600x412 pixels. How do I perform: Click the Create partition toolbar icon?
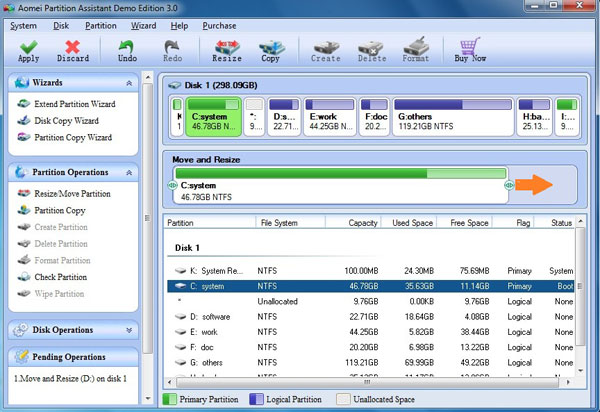coord(326,51)
